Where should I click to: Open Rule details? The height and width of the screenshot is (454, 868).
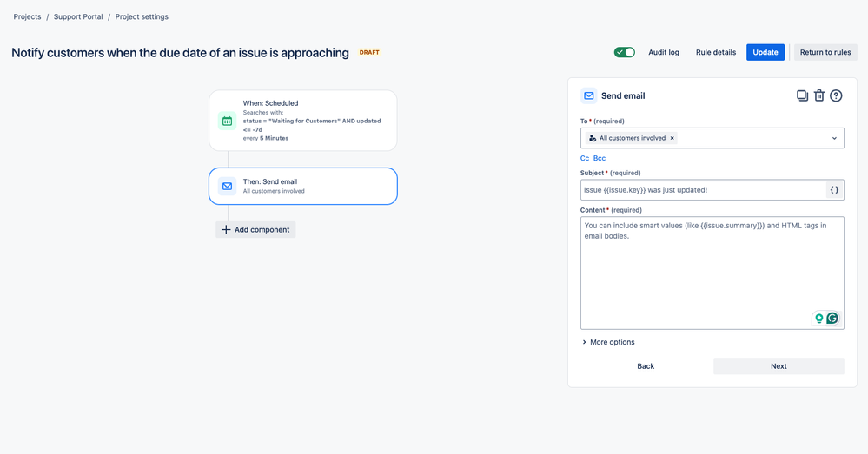click(716, 53)
